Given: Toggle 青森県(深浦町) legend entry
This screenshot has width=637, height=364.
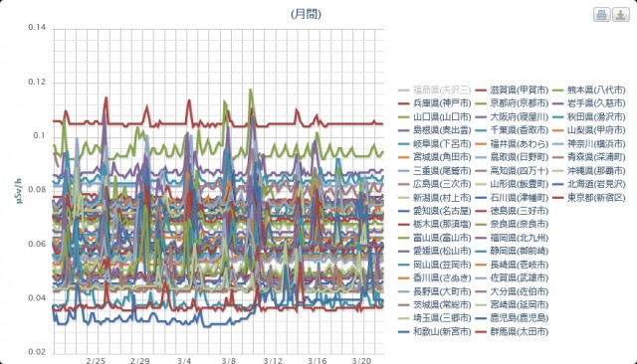Looking at the screenshot, I should pos(589,157).
